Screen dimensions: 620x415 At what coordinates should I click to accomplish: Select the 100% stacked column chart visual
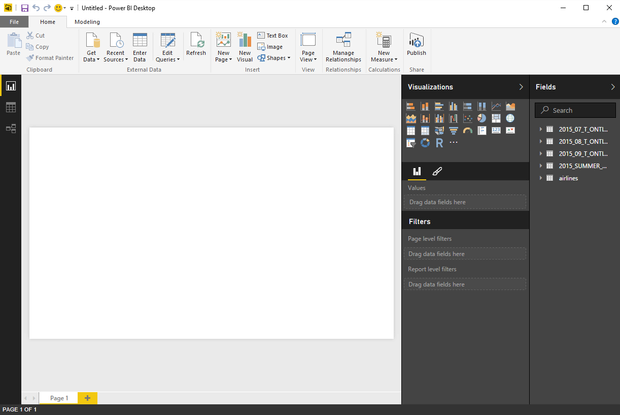[482, 106]
